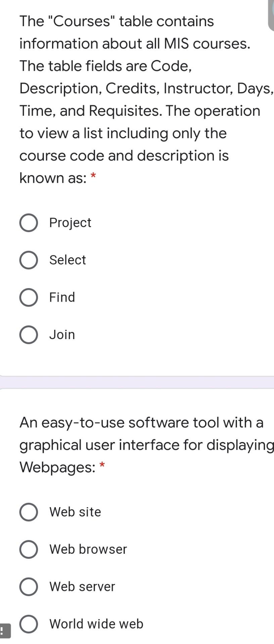Screen dimensions: 274x644
Task: Choose the Web site option
Action: pos(29,512)
